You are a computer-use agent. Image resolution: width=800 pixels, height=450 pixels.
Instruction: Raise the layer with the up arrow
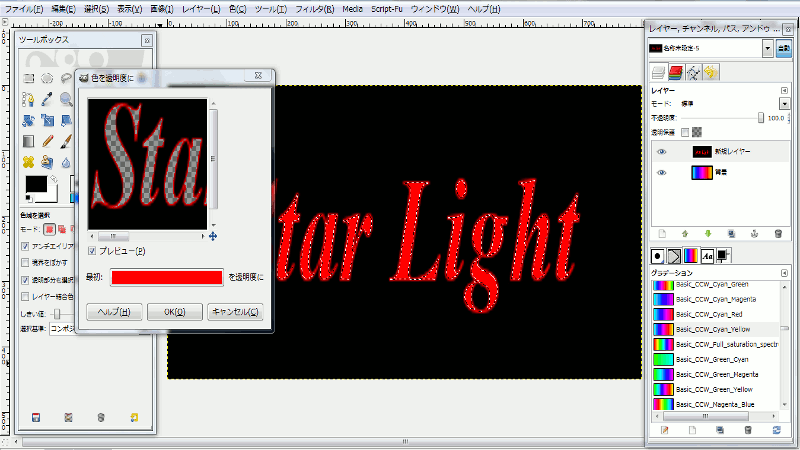coord(685,234)
